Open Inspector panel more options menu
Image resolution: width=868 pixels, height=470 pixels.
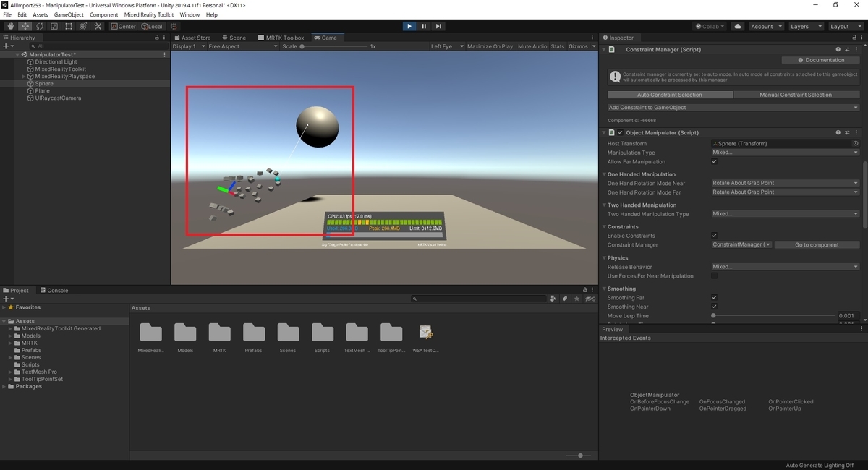click(862, 38)
